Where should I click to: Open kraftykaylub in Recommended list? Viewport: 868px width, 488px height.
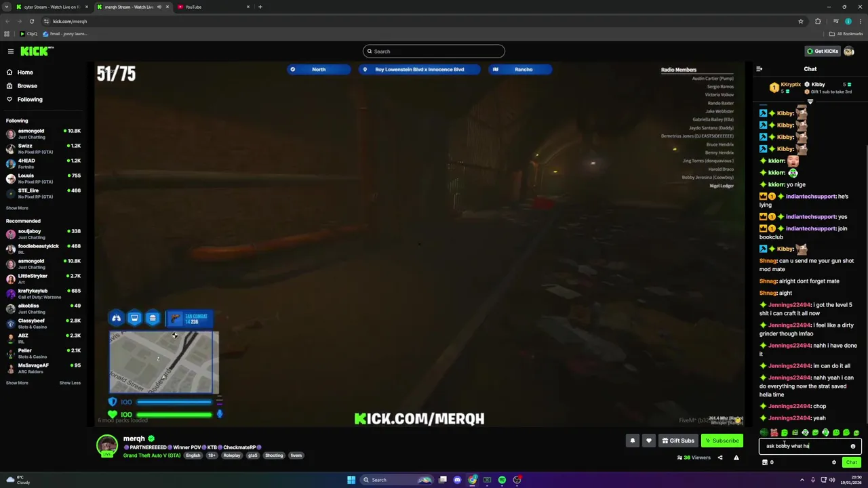[x=43, y=293]
